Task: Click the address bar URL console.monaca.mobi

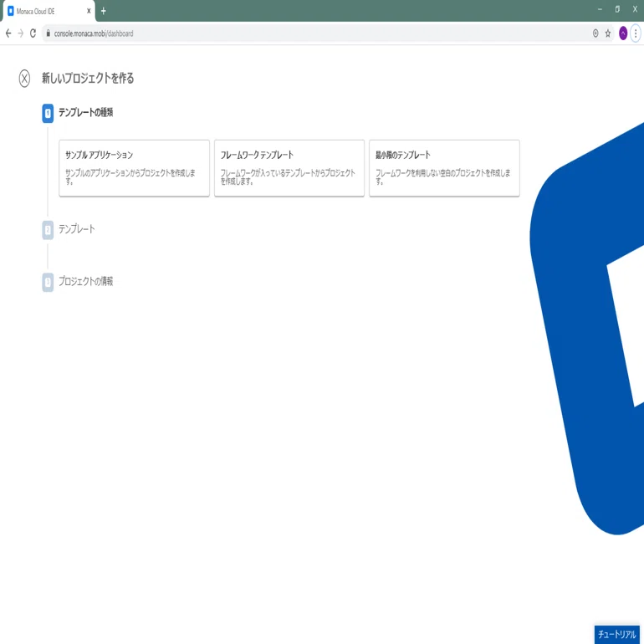Action: [x=94, y=33]
